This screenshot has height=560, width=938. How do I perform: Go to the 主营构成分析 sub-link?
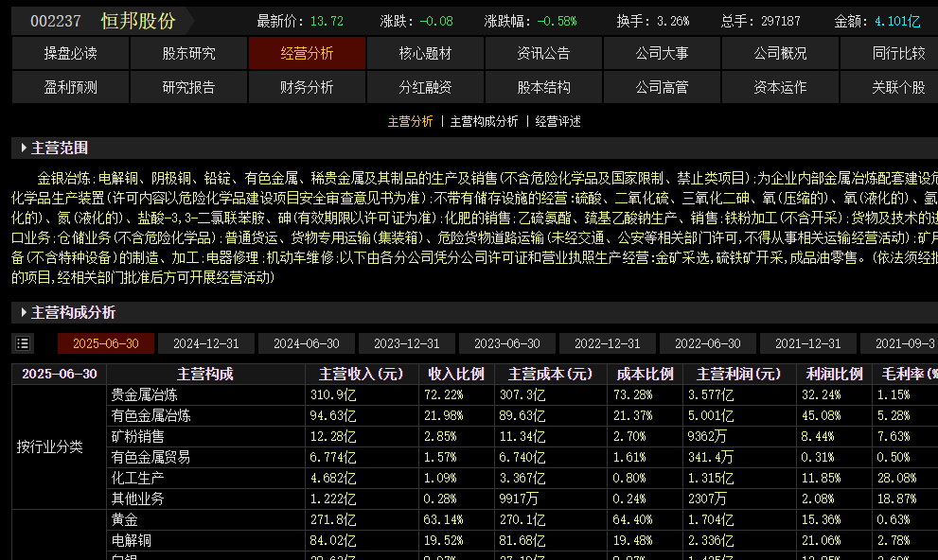(x=484, y=121)
